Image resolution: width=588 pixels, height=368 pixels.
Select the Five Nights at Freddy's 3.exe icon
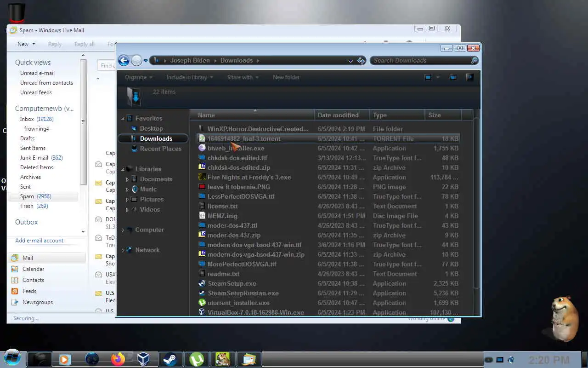pos(202,177)
